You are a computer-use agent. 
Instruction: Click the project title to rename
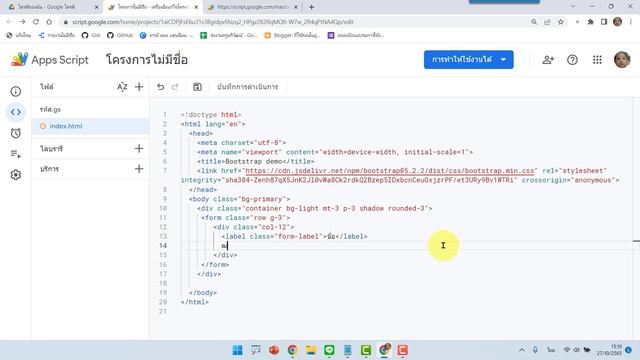(147, 60)
